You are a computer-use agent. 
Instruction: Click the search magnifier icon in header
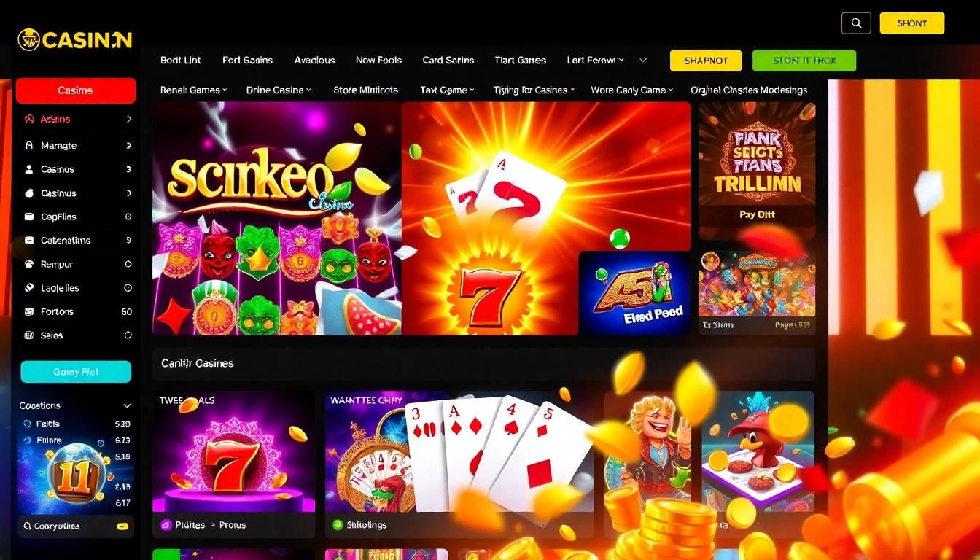(x=856, y=23)
